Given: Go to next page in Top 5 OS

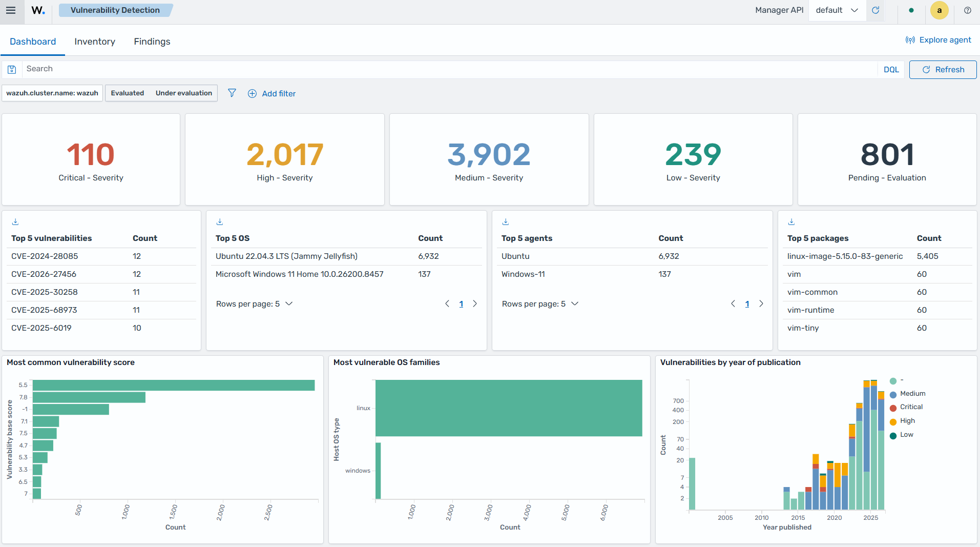Looking at the screenshot, I should [475, 303].
